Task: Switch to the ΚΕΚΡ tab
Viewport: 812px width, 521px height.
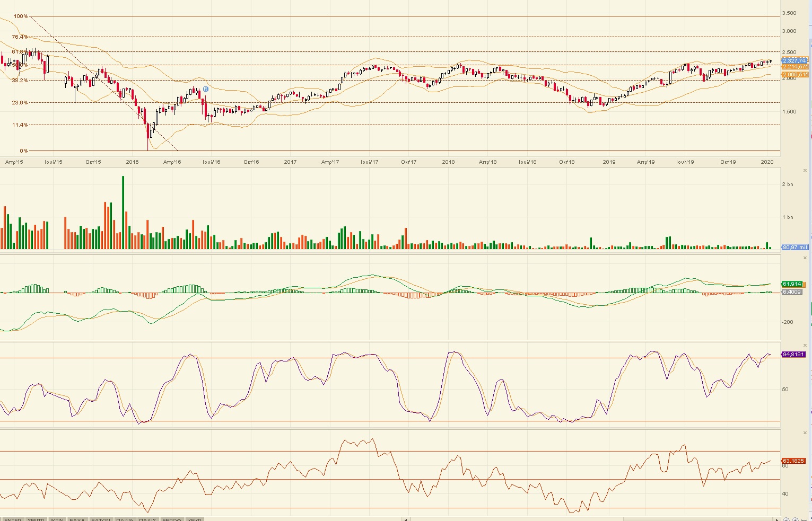Action: coord(195,519)
